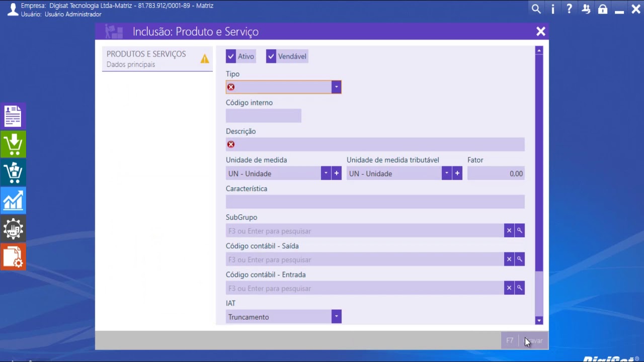
Task: Add new Unidade de medida tributável with plus
Action: point(457,173)
